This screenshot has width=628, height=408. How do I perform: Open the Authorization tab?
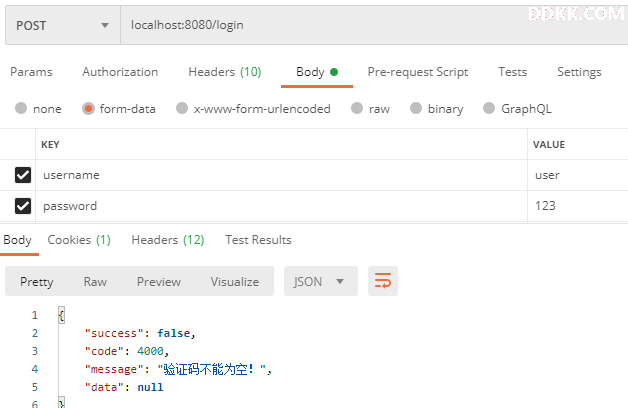click(x=120, y=72)
